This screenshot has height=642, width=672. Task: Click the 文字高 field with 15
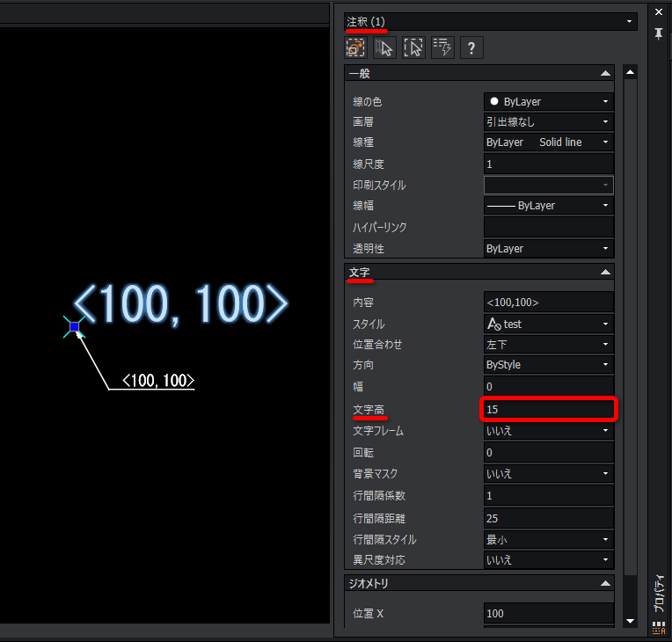pyautogui.click(x=549, y=409)
